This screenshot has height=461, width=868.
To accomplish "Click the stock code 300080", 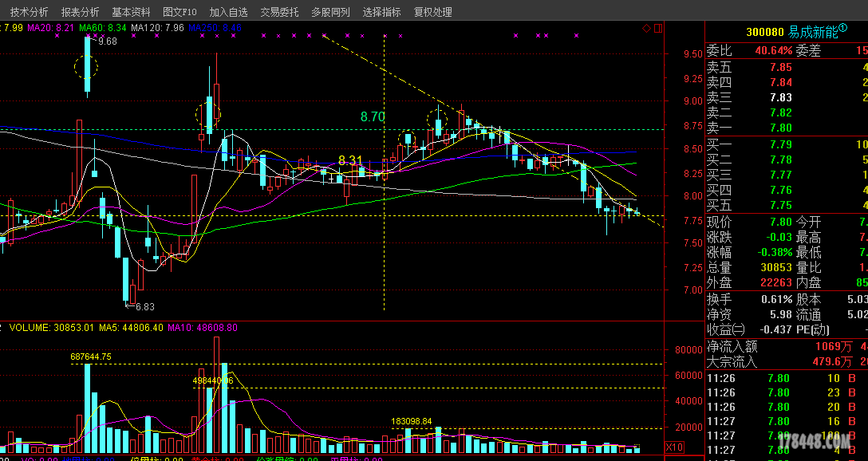I will click(x=765, y=32).
